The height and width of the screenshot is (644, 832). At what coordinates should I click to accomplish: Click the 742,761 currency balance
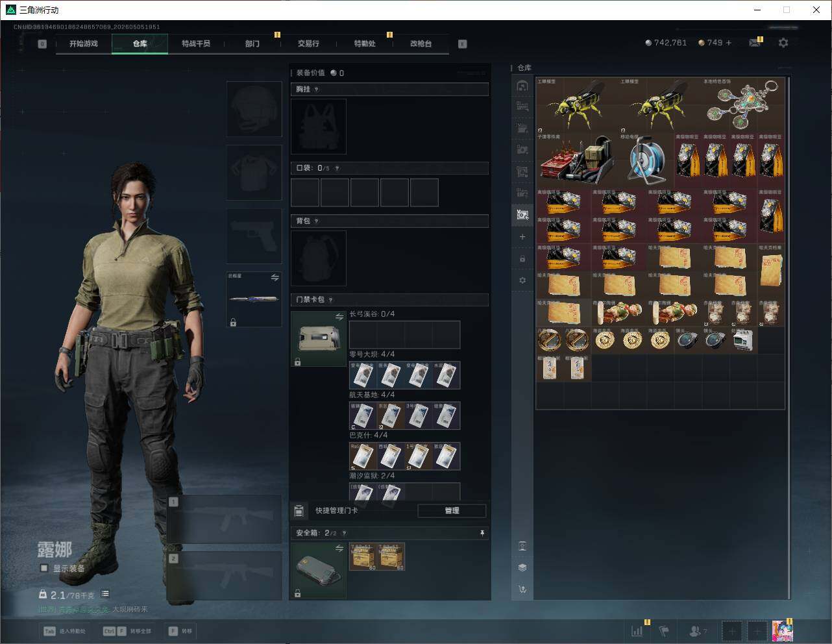[x=666, y=43]
